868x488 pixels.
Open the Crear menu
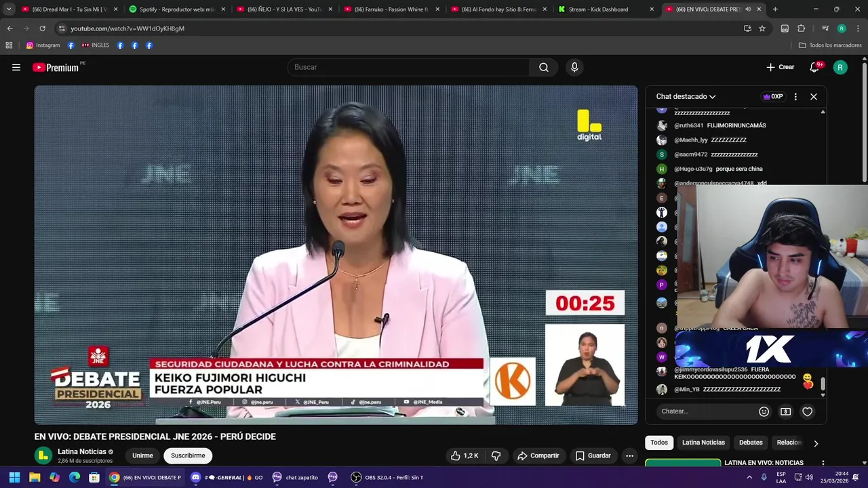[781, 67]
